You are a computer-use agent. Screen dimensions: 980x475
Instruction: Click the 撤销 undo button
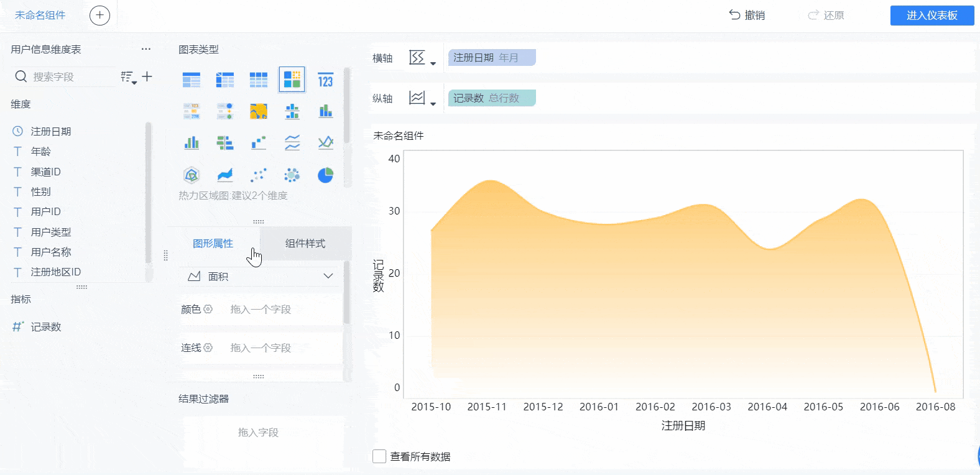click(747, 16)
